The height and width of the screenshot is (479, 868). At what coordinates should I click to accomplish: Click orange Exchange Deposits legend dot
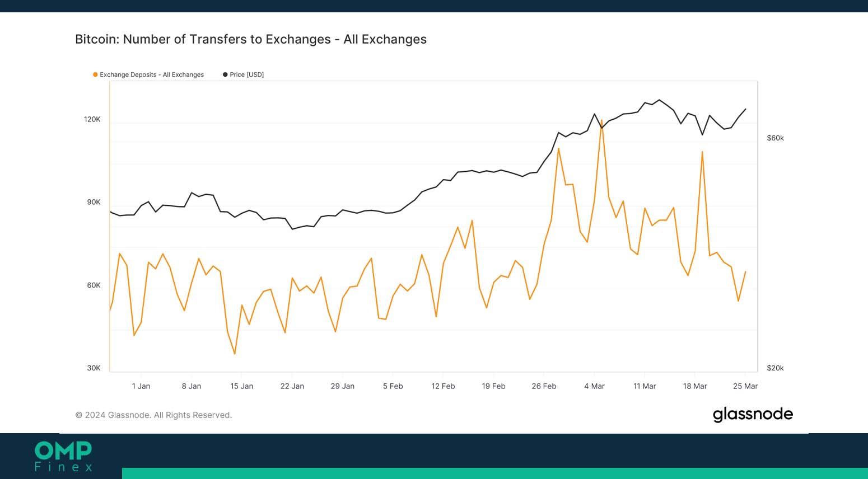95,74
